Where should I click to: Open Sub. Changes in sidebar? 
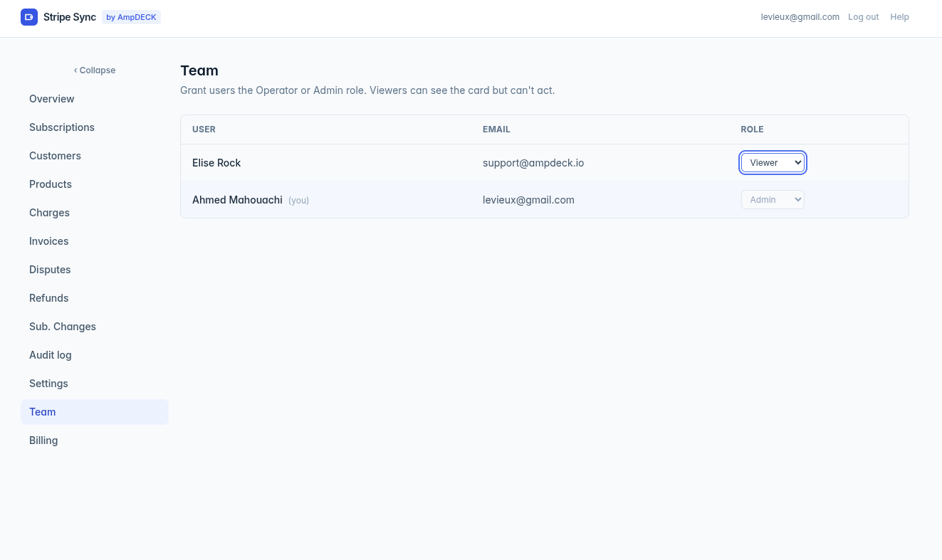[95, 327]
